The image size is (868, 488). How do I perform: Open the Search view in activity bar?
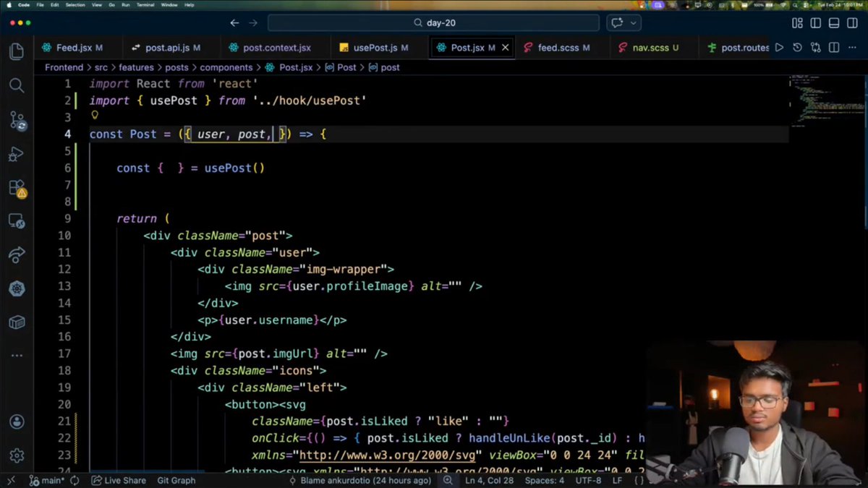17,86
